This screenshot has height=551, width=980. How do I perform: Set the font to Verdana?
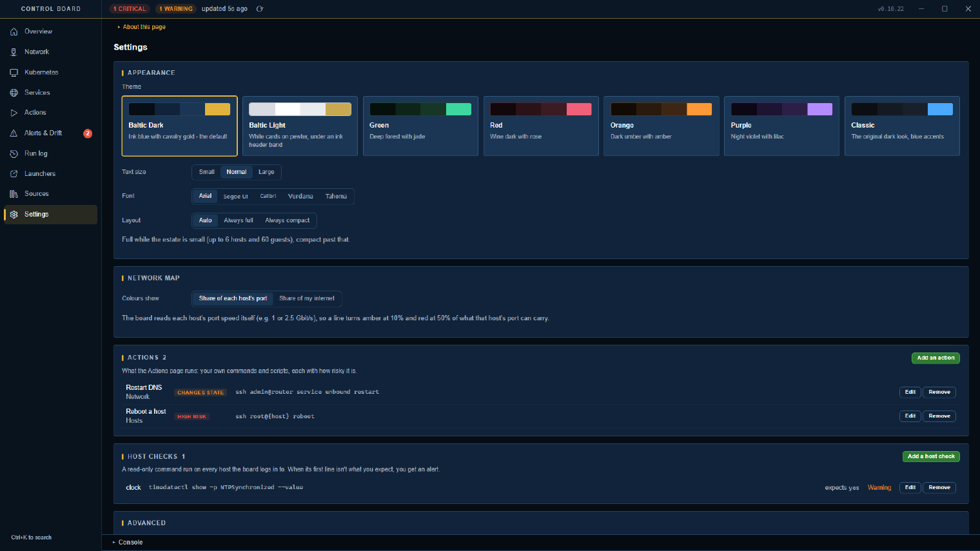click(300, 196)
